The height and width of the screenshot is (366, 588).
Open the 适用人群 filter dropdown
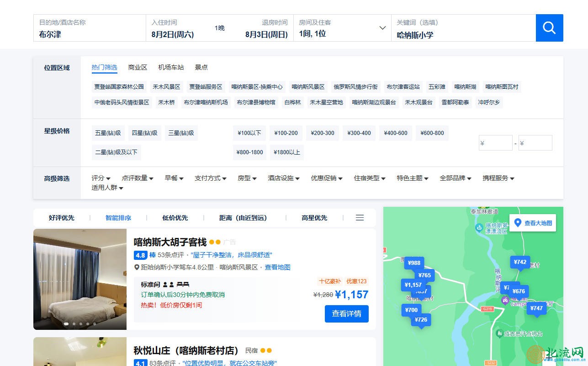click(x=107, y=188)
